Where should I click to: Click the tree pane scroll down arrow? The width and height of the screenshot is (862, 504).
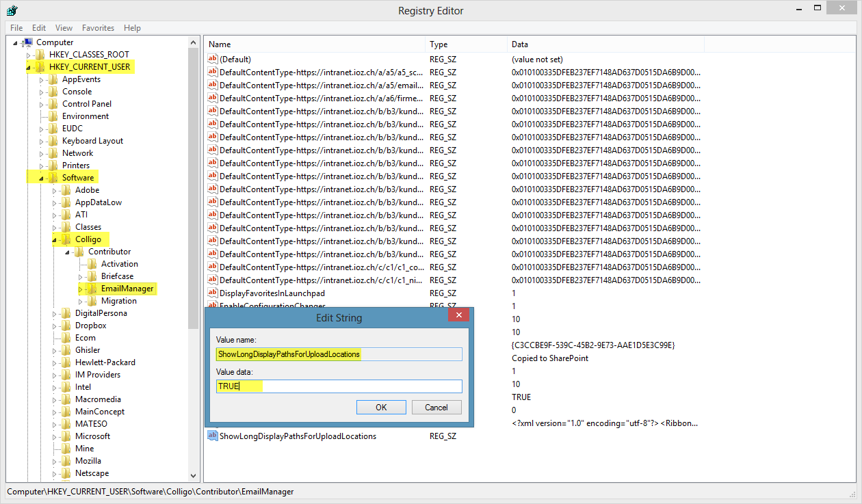click(x=194, y=475)
